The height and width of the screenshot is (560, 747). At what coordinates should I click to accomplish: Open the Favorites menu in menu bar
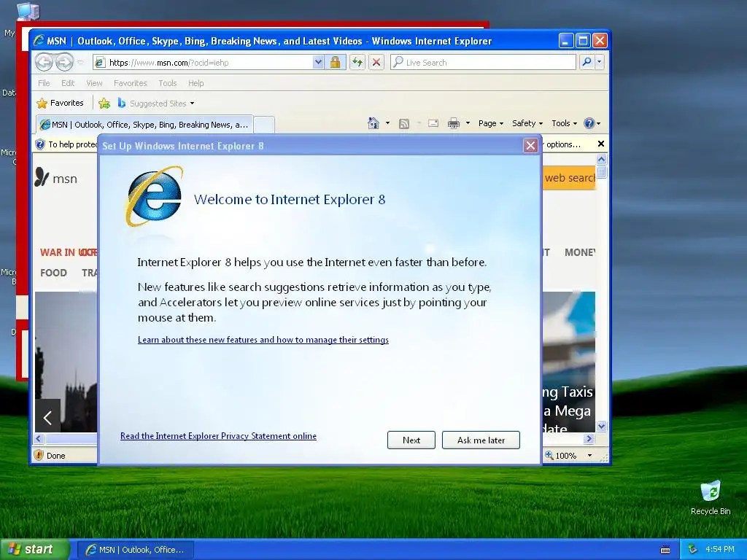[130, 83]
